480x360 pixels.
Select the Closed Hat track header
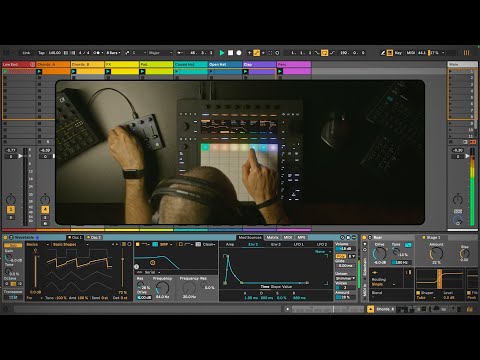(x=191, y=64)
